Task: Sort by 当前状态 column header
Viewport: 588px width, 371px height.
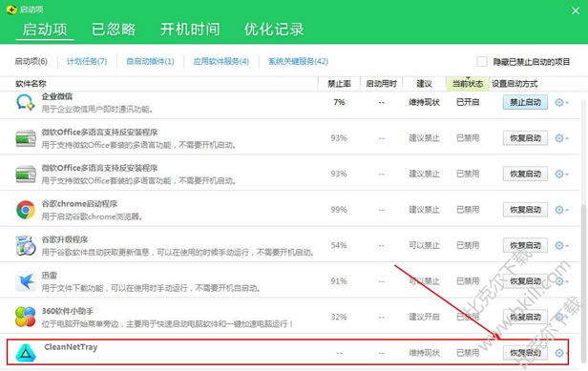Action: [x=468, y=84]
